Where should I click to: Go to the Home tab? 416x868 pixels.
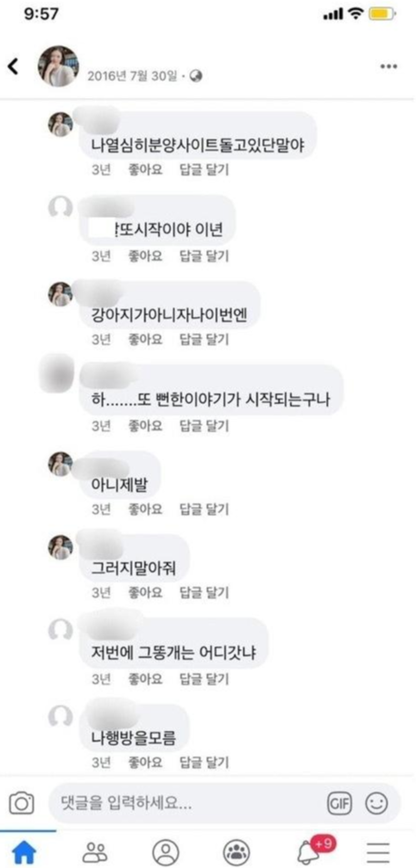(25, 853)
